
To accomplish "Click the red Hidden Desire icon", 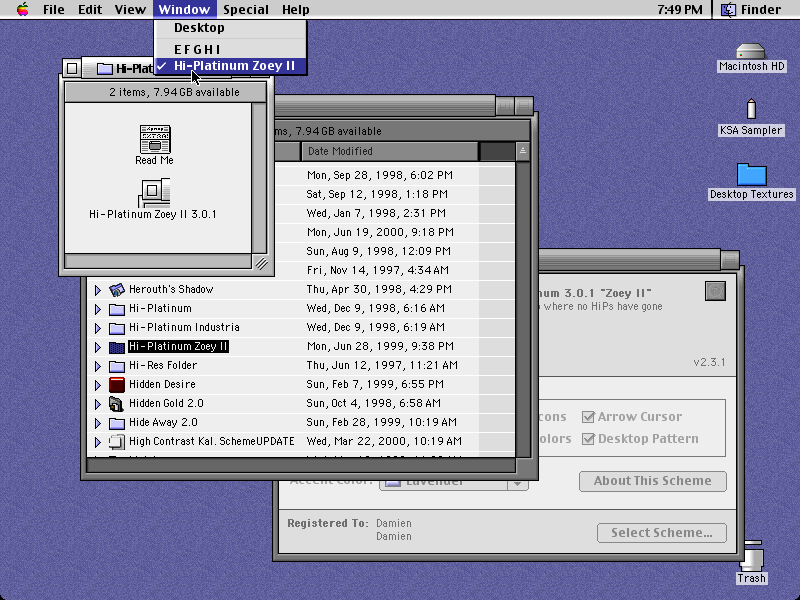I will tap(117, 385).
